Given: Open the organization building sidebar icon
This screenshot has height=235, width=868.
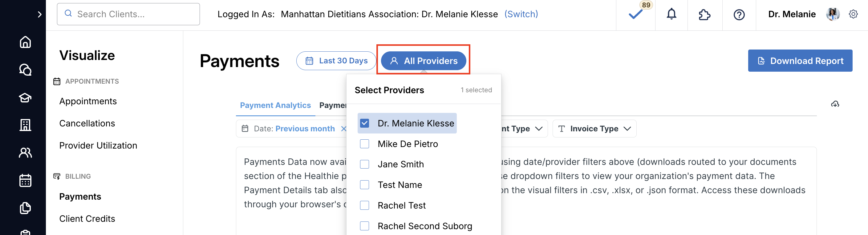Looking at the screenshot, I should click(25, 125).
